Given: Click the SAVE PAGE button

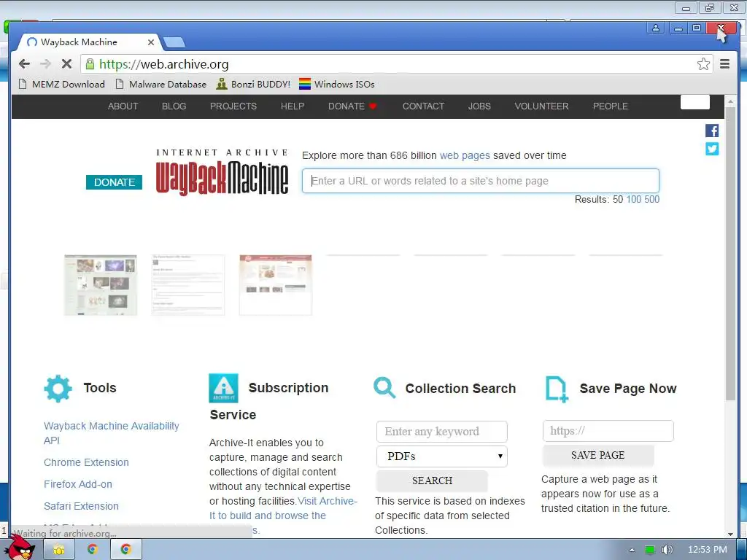Looking at the screenshot, I should (598, 455).
